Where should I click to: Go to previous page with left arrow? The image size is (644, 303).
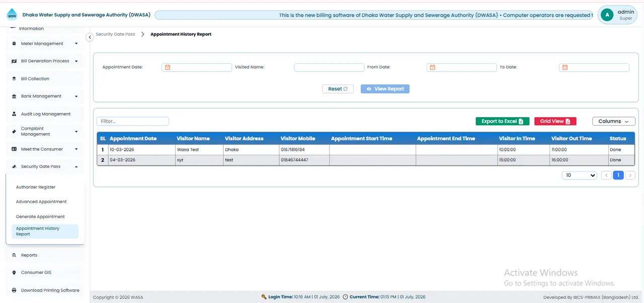(607, 175)
